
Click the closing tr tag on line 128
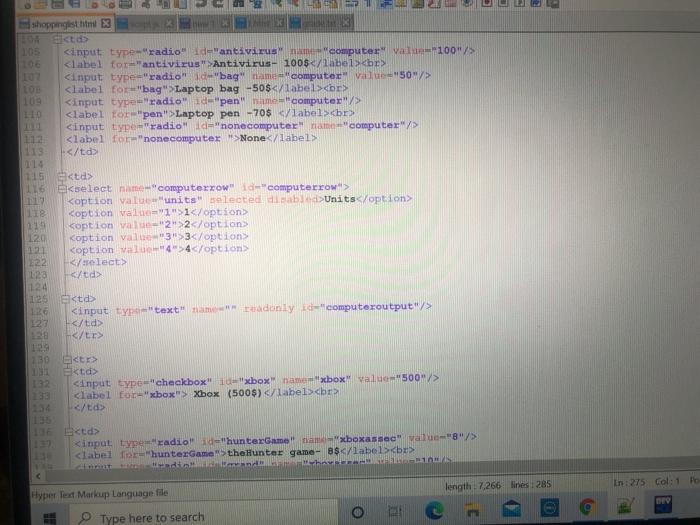[88, 335]
